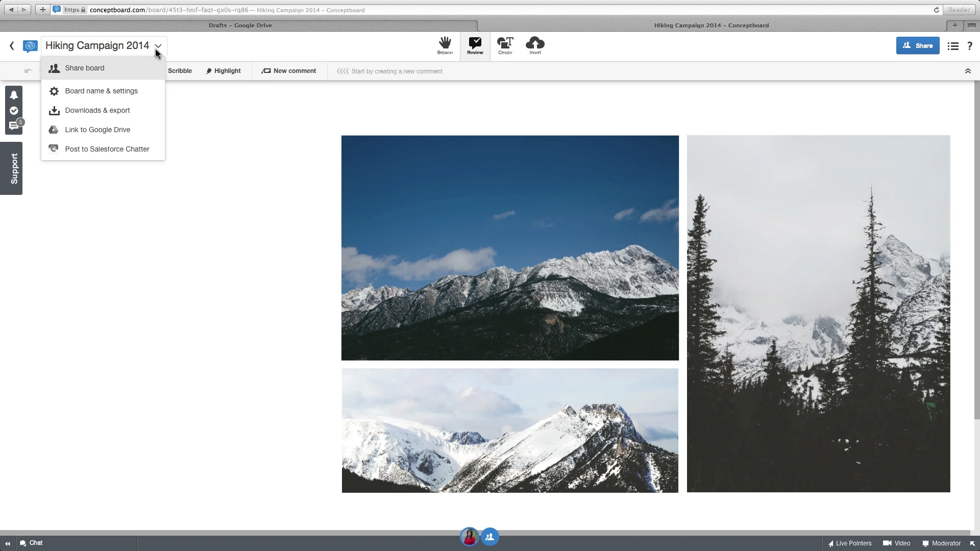Select Link to Google Drive
The width and height of the screenshot is (980, 551).
[x=103, y=130]
